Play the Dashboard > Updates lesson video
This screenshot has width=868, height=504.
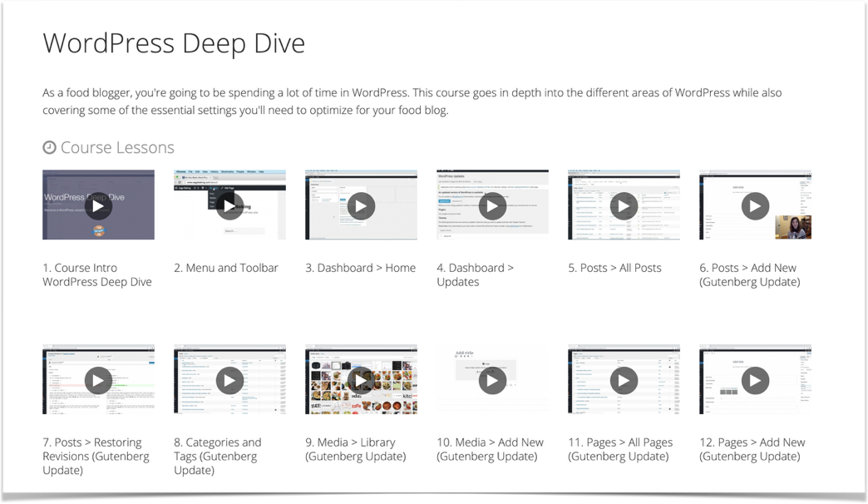[492, 206]
